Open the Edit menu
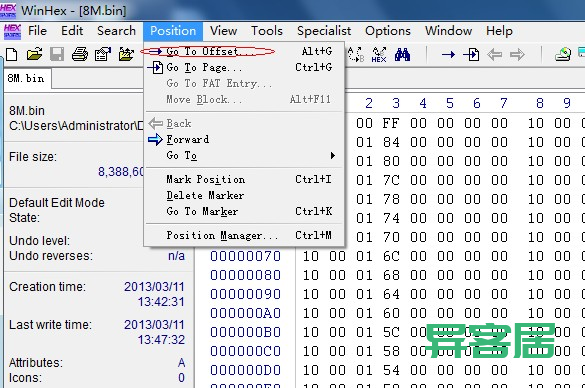 [72, 31]
